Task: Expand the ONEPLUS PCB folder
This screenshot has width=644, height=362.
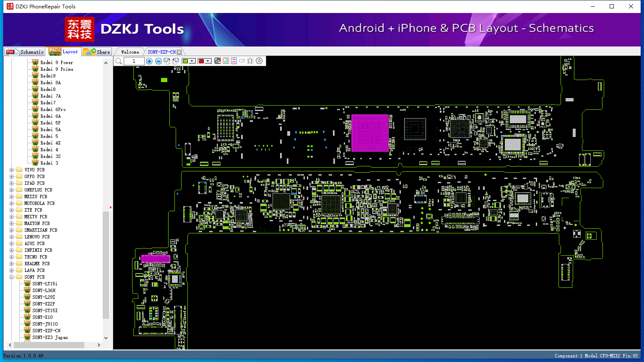Action: [11, 190]
